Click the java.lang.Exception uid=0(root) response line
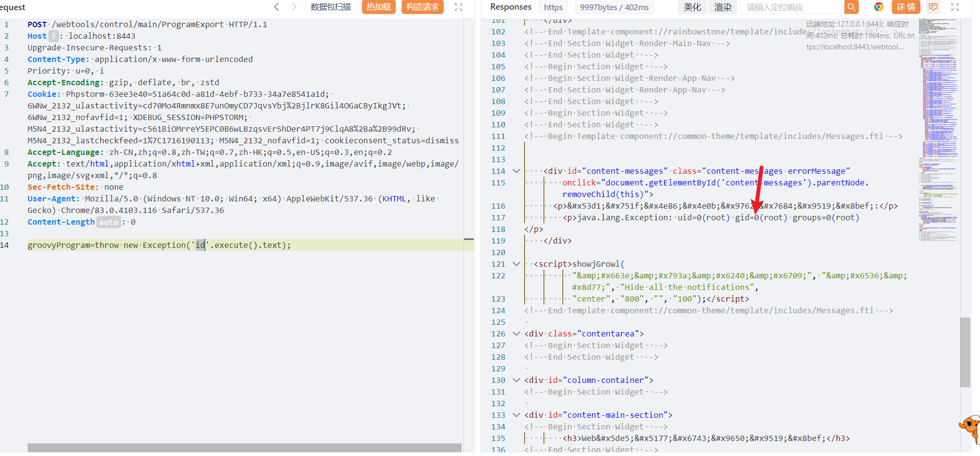The width and height of the screenshot is (980, 456). (x=711, y=217)
